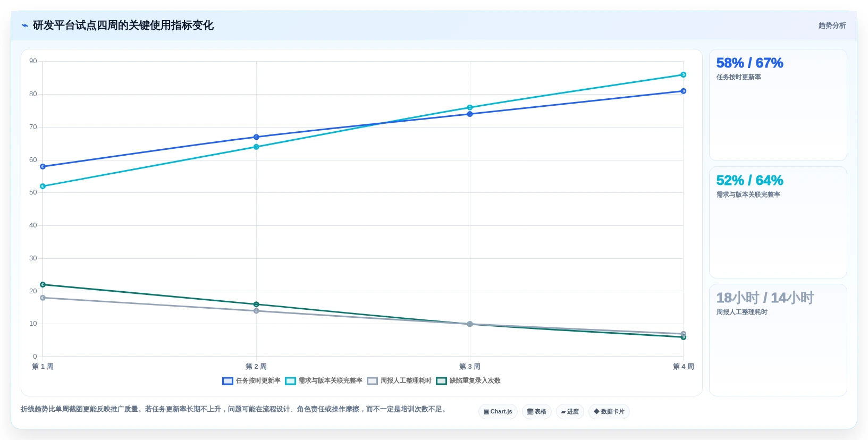Screen dimensions: 868x440
Task: Click 需求与版本关联完整率 data point at 第 4 周
Action: click(684, 75)
